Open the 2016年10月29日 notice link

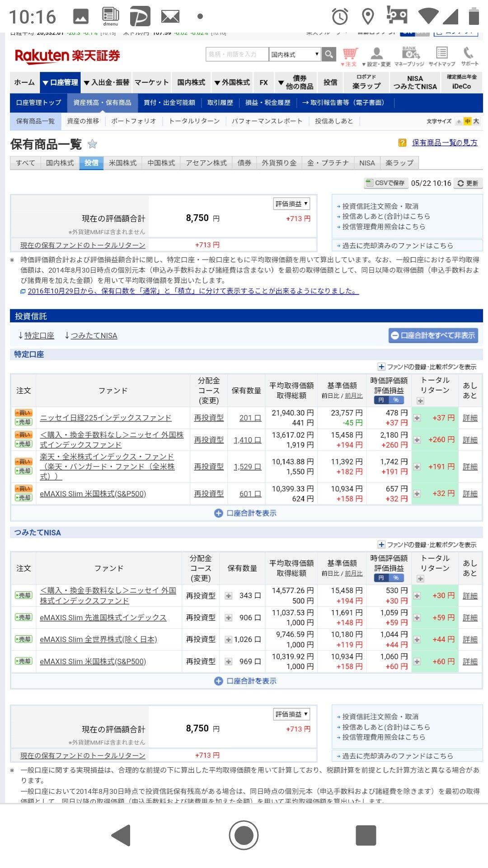[193, 291]
